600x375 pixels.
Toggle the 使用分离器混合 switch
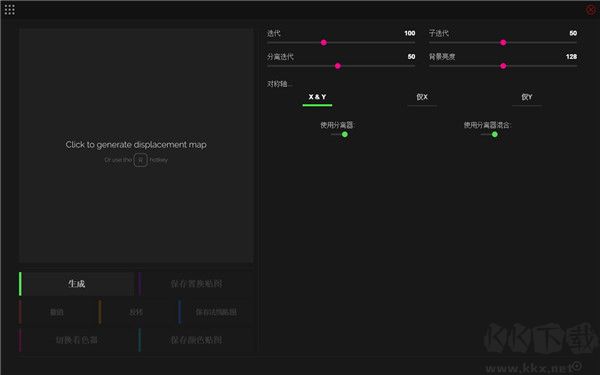point(489,134)
